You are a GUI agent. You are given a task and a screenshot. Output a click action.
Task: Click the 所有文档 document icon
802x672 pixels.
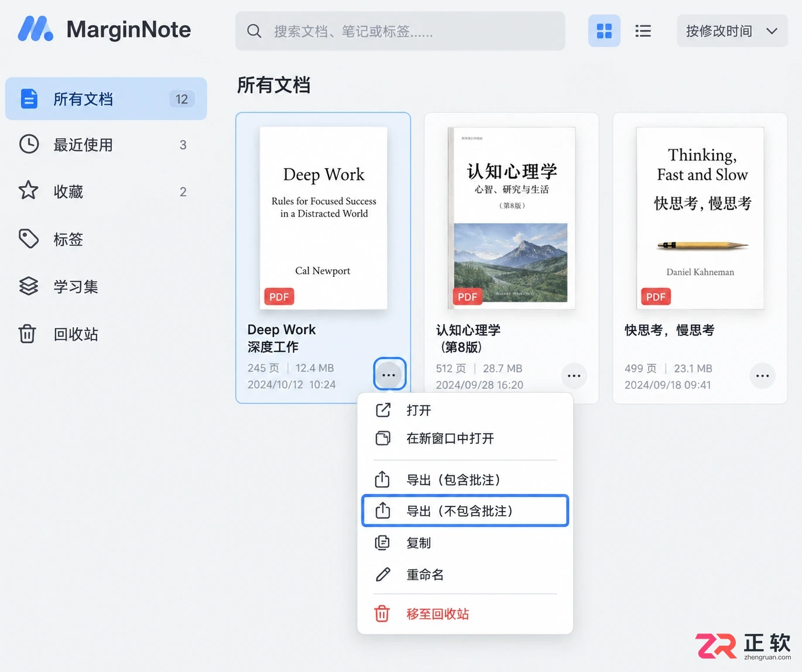pos(29,99)
